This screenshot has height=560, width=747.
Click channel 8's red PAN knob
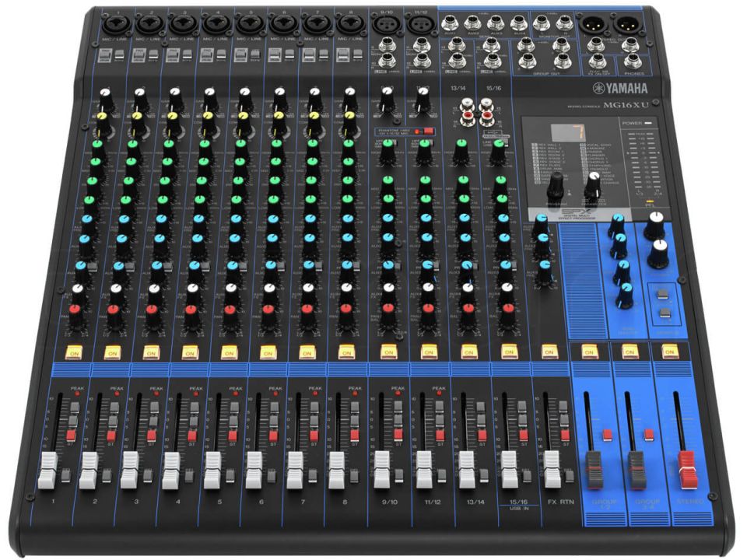click(x=345, y=311)
